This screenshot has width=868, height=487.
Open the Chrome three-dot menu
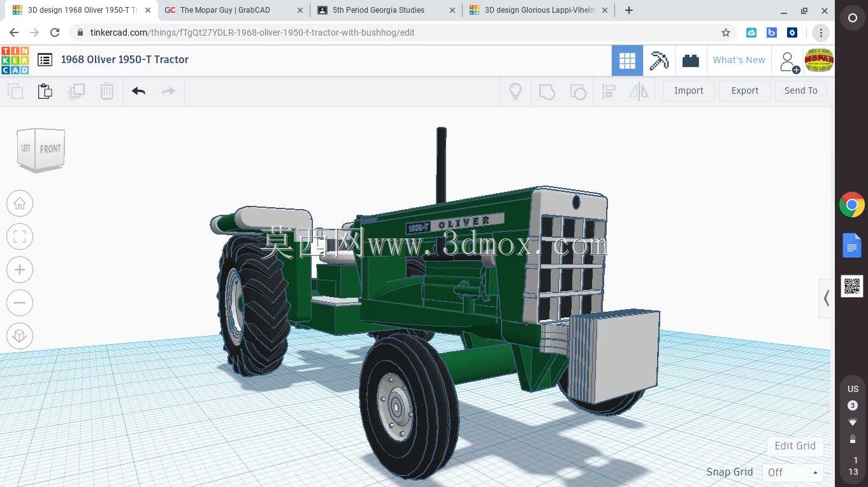tap(821, 33)
